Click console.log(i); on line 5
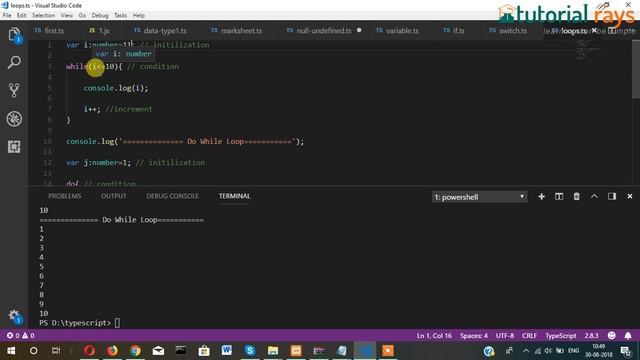640x360 pixels. [x=116, y=88]
